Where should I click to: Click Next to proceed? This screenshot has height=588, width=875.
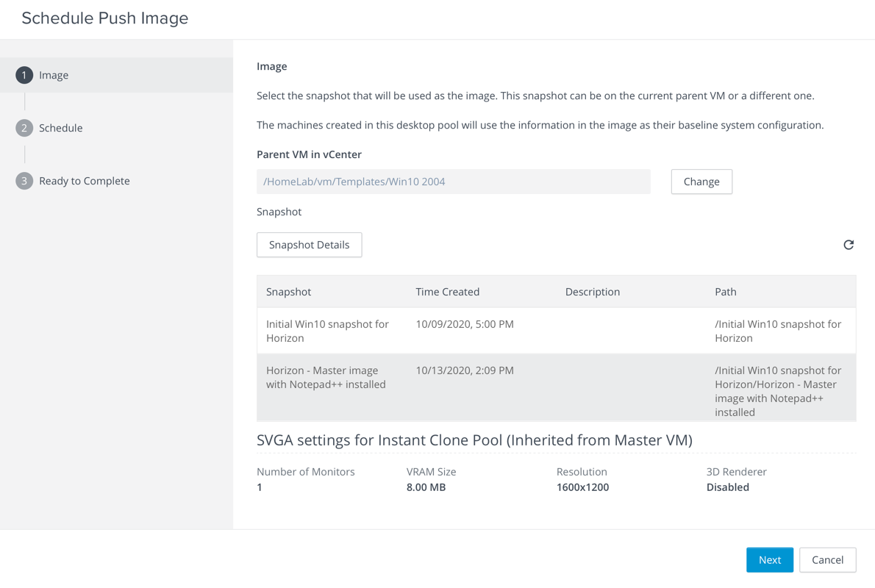769,560
